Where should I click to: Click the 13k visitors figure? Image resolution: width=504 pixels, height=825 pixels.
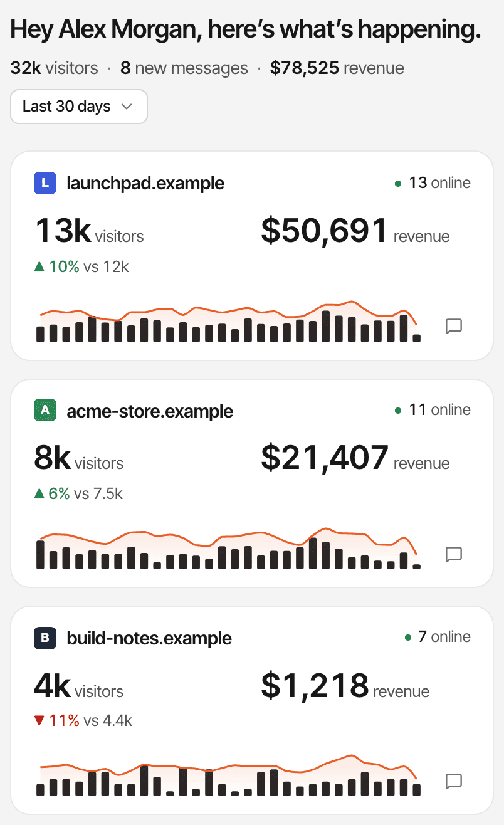[x=89, y=231]
